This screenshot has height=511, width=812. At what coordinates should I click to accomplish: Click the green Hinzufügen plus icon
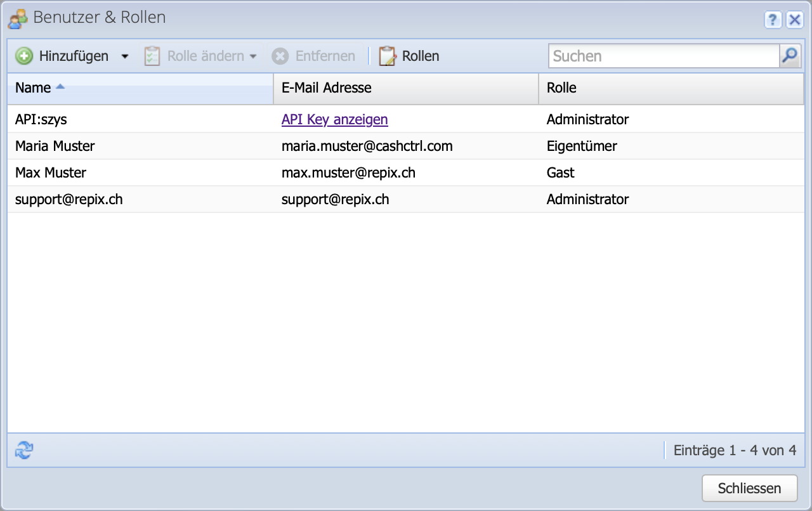click(x=23, y=56)
